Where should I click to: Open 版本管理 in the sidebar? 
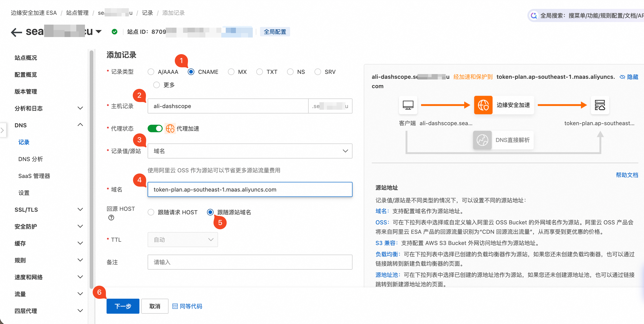tap(26, 91)
